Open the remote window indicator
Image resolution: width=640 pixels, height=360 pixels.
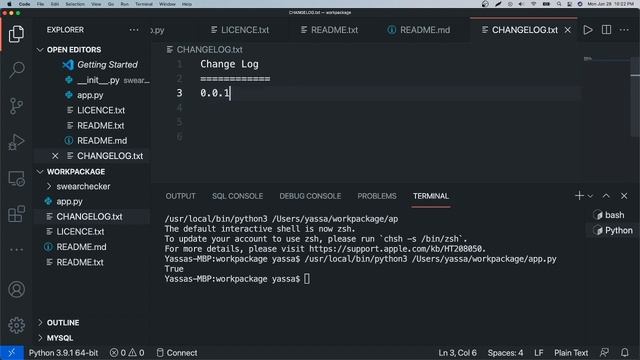pyautogui.click(x=11, y=353)
